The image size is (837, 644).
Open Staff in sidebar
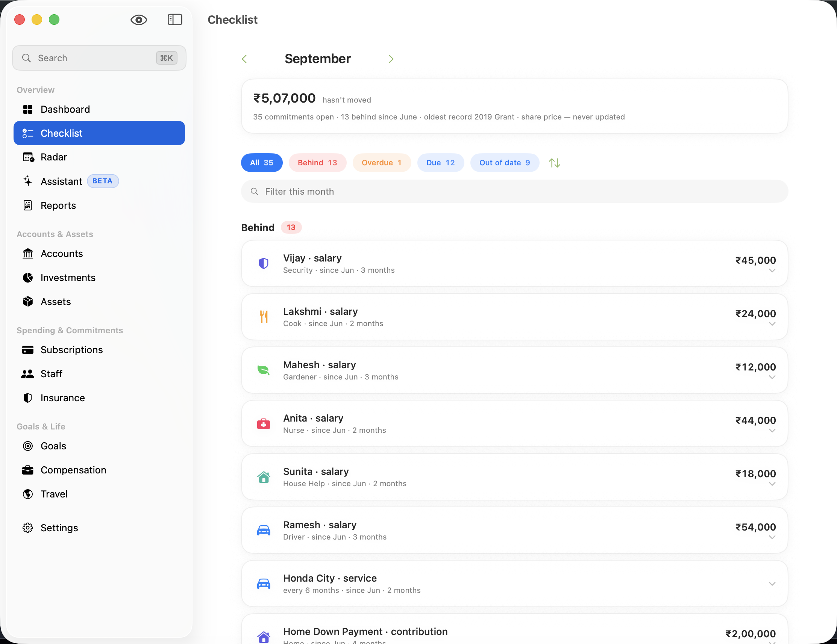tap(99, 374)
